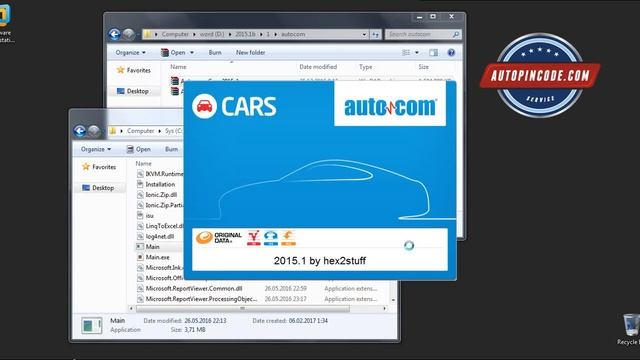Image resolution: width=640 pixels, height=360 pixels.
Task: Click the horizontal scrollbar in front window
Action: tap(242, 309)
